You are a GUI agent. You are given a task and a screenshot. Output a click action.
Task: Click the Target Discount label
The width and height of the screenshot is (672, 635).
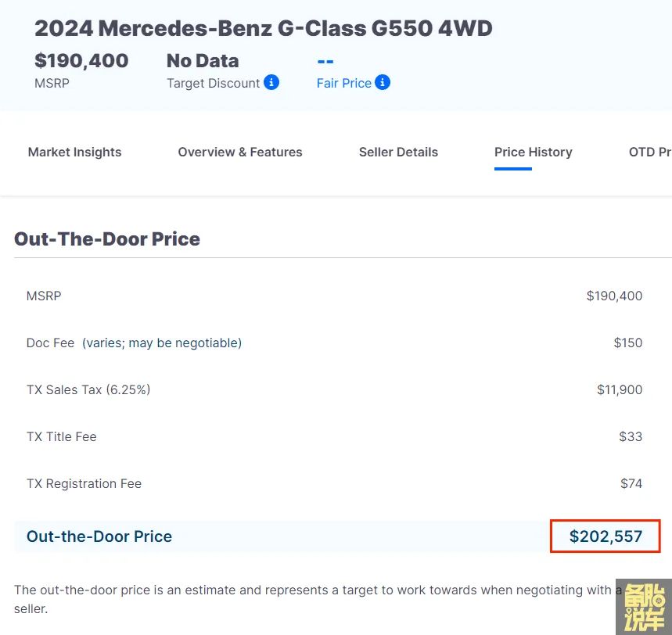tap(213, 83)
